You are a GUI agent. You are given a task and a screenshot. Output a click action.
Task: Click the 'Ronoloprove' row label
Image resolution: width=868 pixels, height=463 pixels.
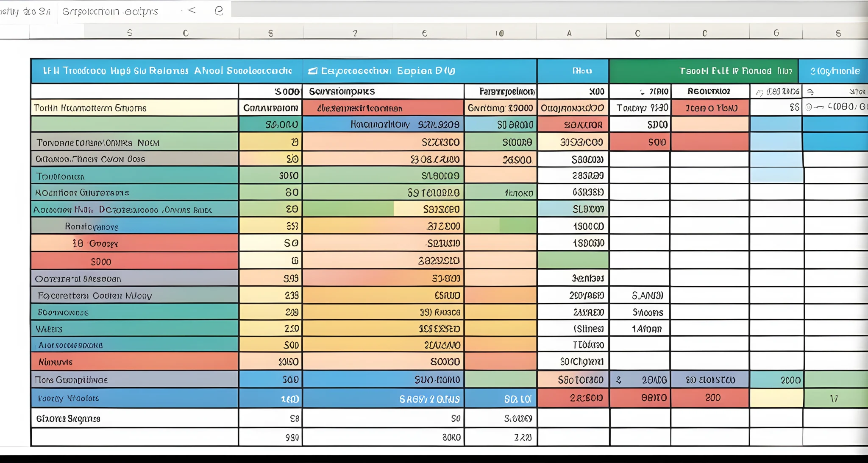(134, 226)
